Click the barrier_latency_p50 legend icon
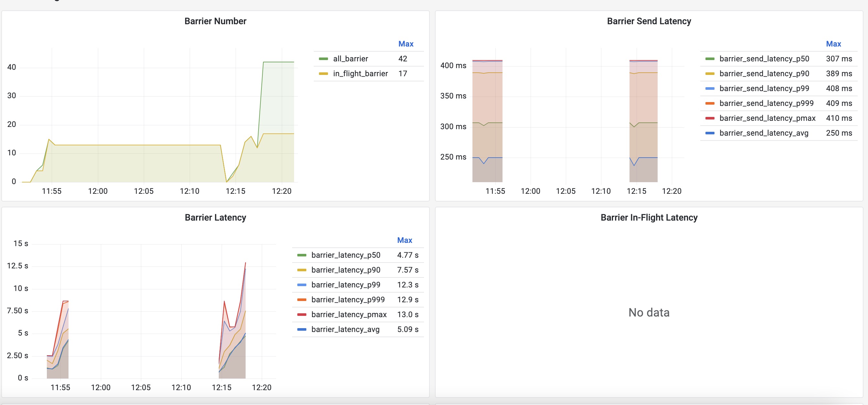Image resolution: width=868 pixels, height=405 pixels. tap(302, 255)
